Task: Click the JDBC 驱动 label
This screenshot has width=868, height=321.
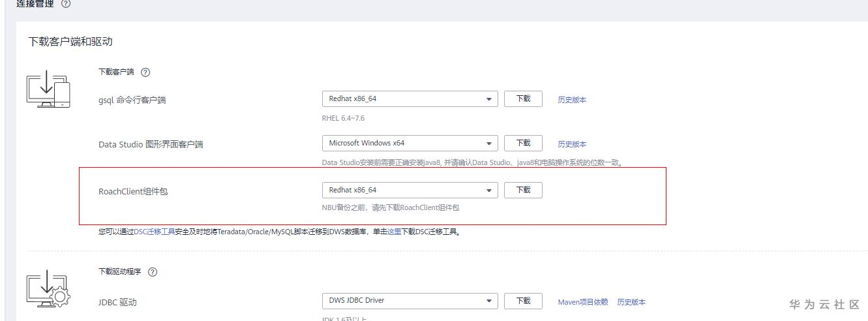Action: [x=117, y=302]
